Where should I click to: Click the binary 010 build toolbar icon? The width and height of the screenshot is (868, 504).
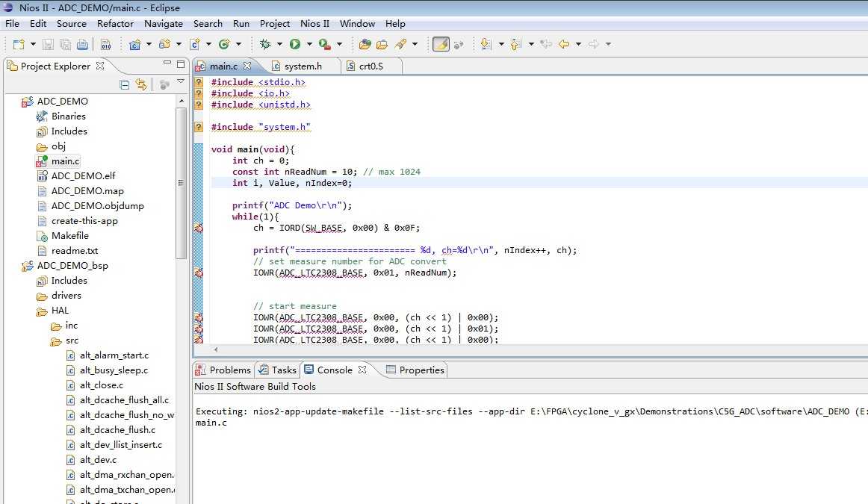tap(106, 44)
